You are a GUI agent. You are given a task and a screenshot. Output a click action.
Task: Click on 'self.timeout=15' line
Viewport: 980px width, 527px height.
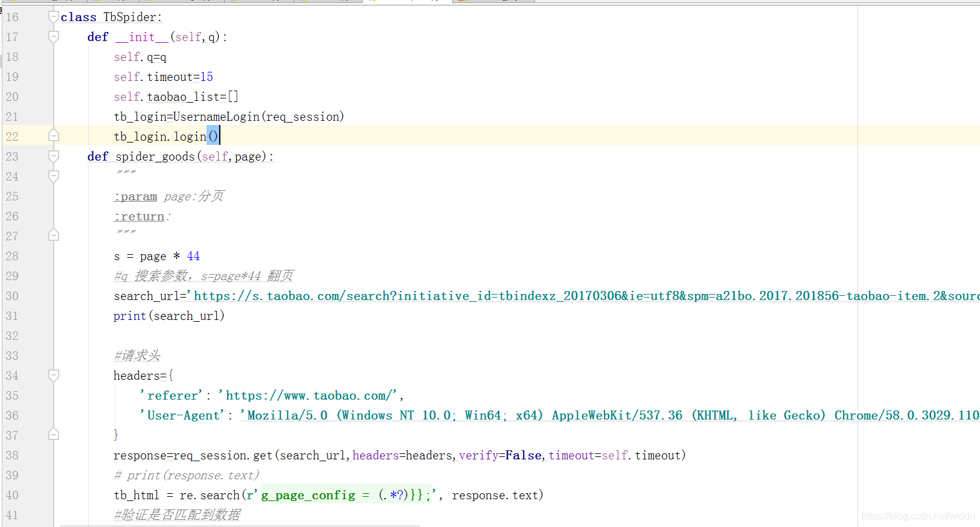point(163,77)
